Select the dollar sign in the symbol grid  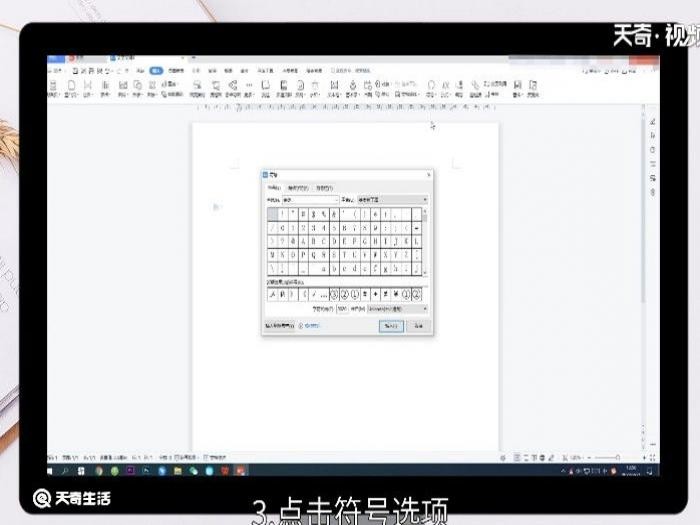[313, 214]
